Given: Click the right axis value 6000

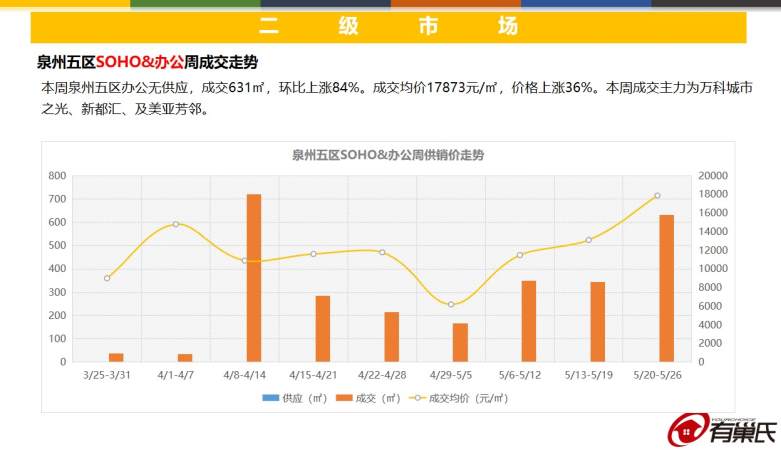Looking at the screenshot, I should (710, 306).
